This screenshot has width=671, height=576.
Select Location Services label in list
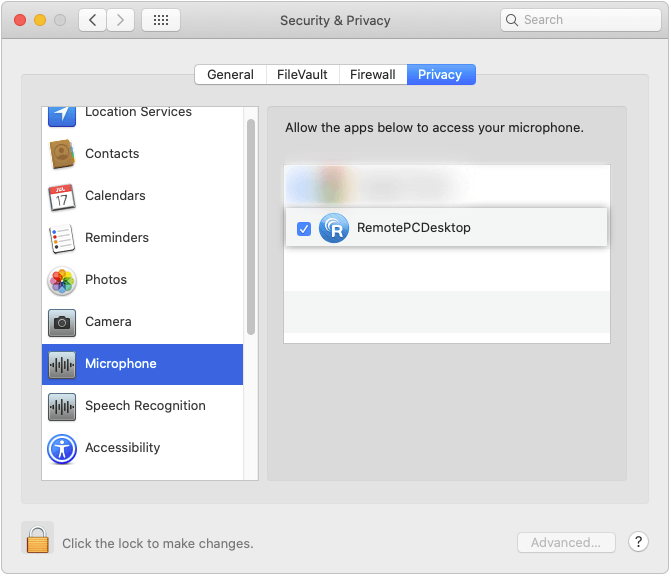pos(138,112)
